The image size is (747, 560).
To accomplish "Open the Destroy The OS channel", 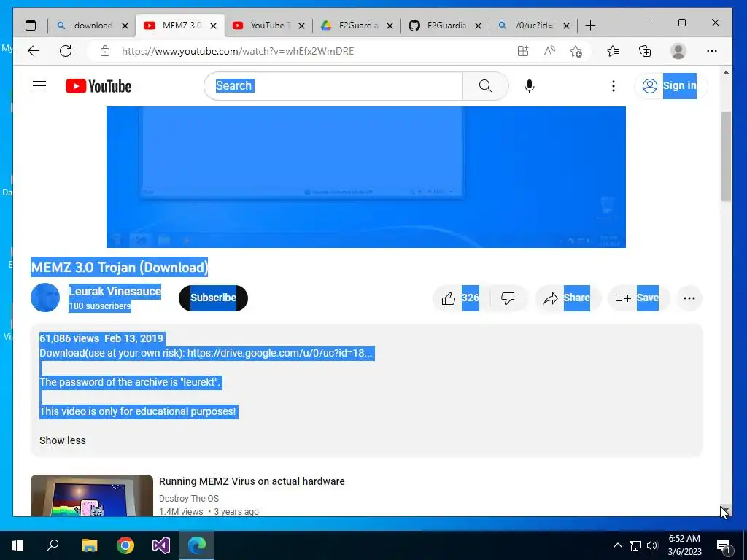I will coord(189,499).
